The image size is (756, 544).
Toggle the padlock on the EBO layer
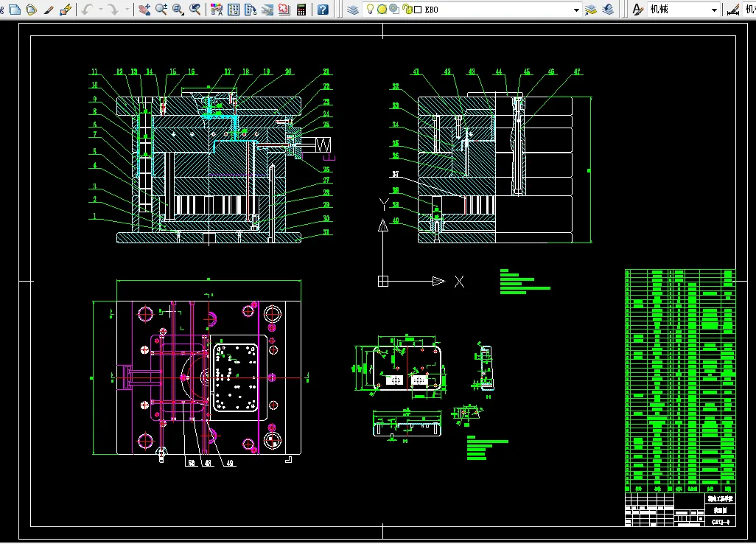(408, 9)
